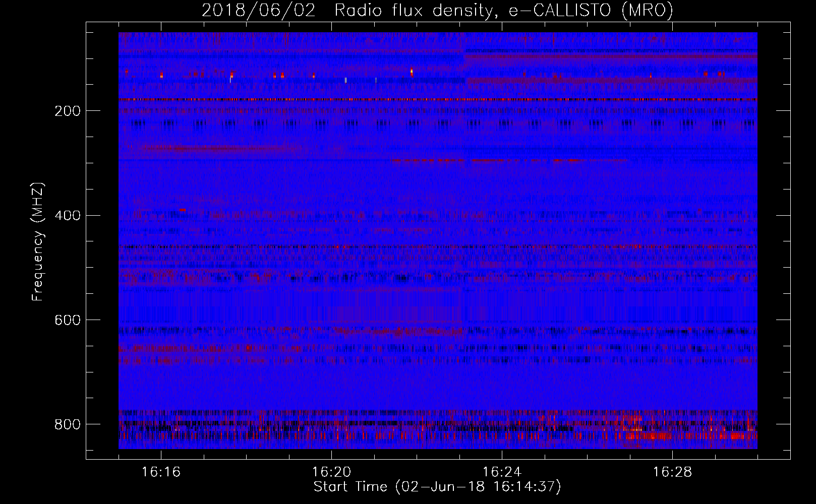Click the '16:28' time tick label
This screenshot has height=504, width=816.
click(672, 472)
